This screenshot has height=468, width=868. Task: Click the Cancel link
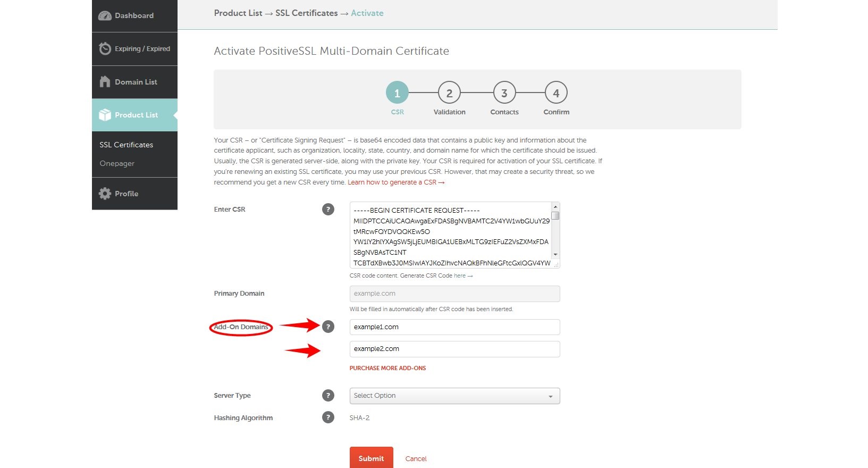(x=416, y=458)
